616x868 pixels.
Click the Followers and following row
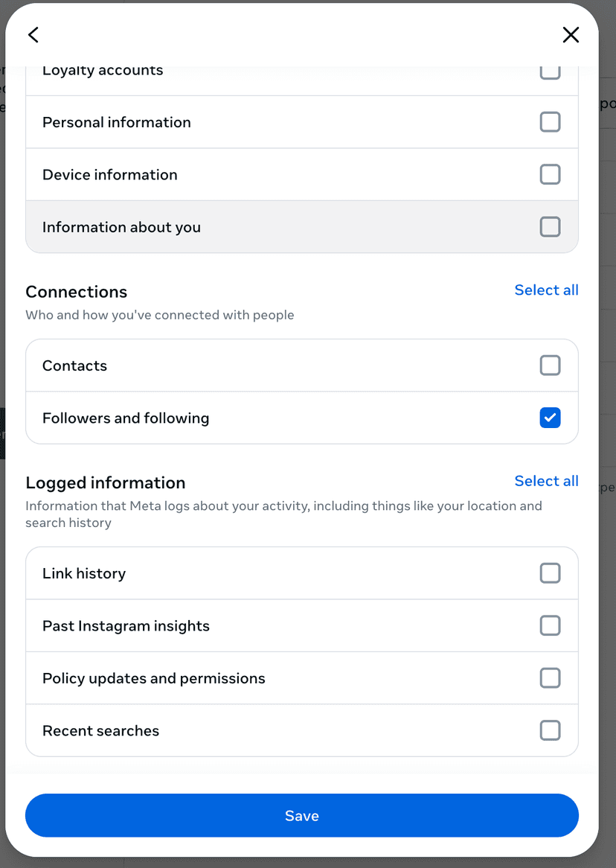point(125,418)
